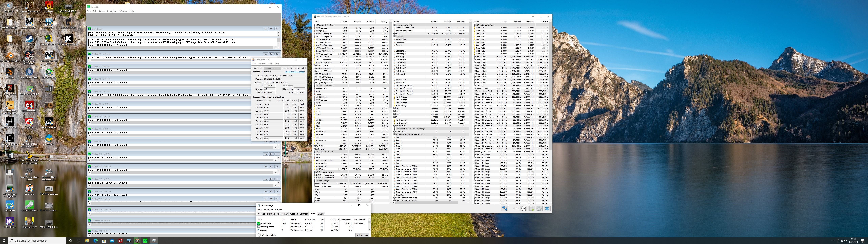Open the Cyberpunk 2077 desktop icon
Image resolution: width=868 pixels, height=244 pixels.
point(29,222)
